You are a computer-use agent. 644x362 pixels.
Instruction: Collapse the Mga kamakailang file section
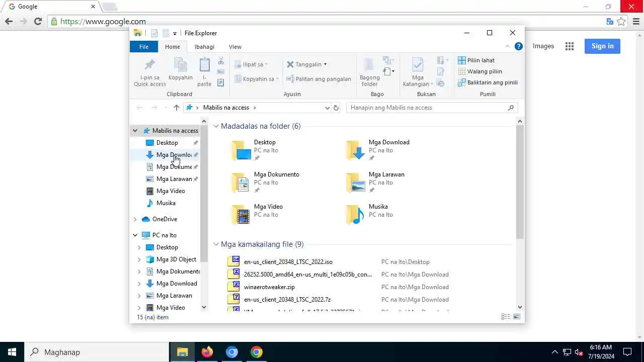point(216,244)
